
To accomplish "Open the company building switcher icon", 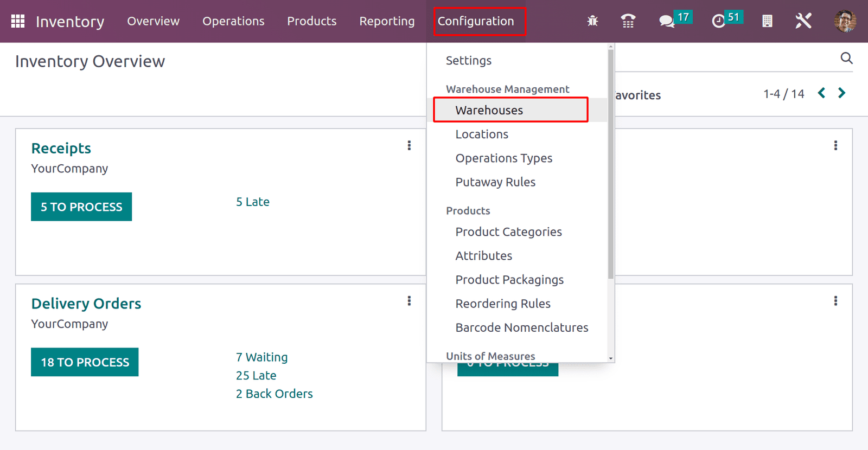I will (x=767, y=21).
